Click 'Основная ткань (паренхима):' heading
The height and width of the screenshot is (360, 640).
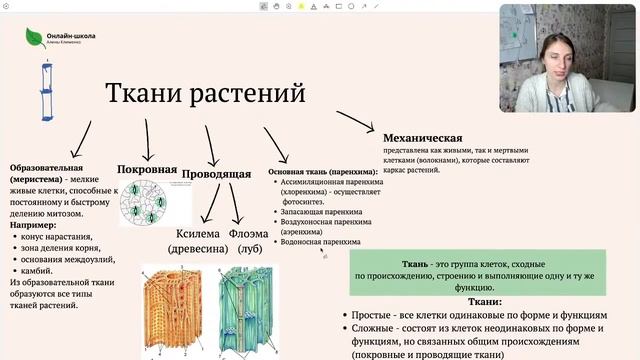click(x=323, y=172)
